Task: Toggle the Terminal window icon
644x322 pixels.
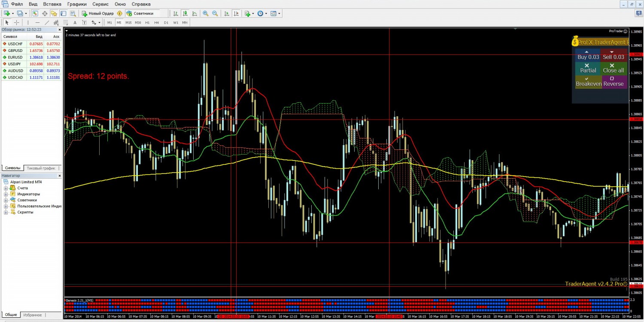Action: point(63,13)
